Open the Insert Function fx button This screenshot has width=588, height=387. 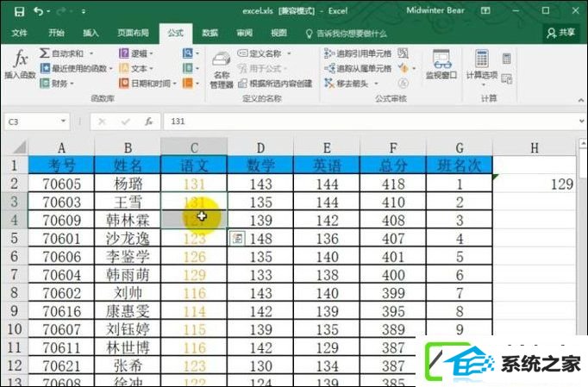point(20,65)
